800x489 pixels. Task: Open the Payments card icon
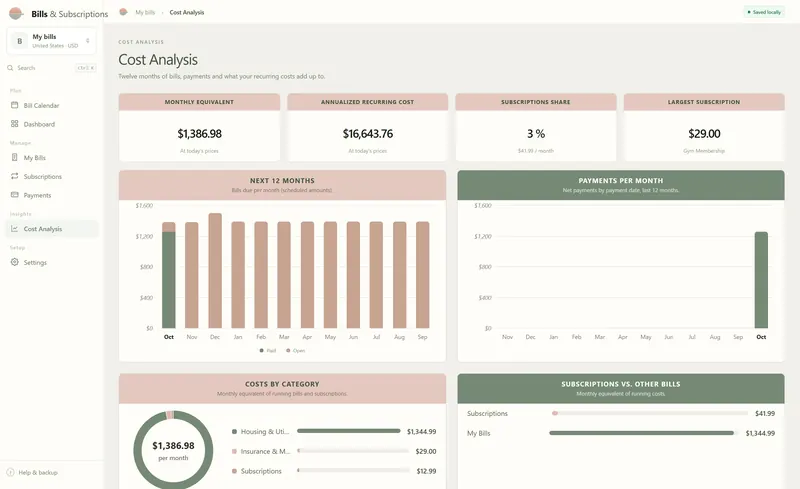pyautogui.click(x=14, y=195)
